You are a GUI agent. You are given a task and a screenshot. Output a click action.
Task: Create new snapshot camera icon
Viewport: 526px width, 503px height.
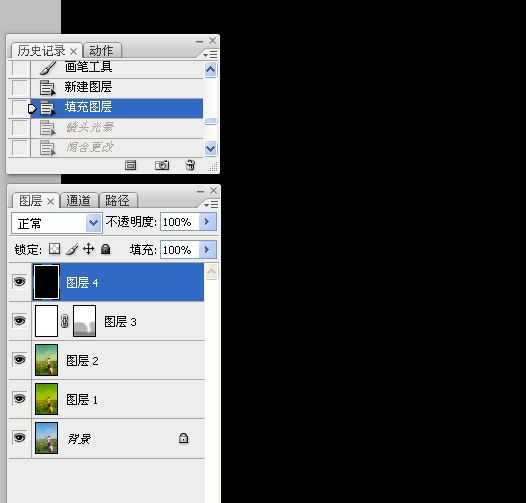(162, 165)
